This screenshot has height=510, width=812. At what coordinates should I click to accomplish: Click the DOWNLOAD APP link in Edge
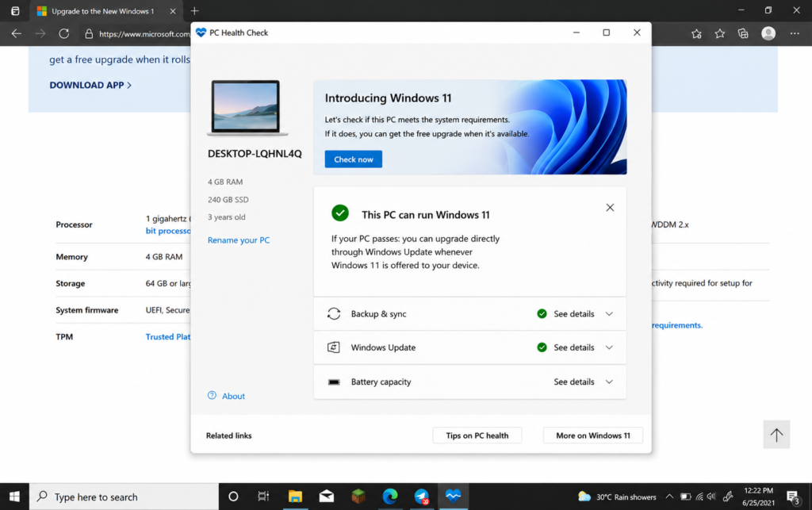point(90,85)
